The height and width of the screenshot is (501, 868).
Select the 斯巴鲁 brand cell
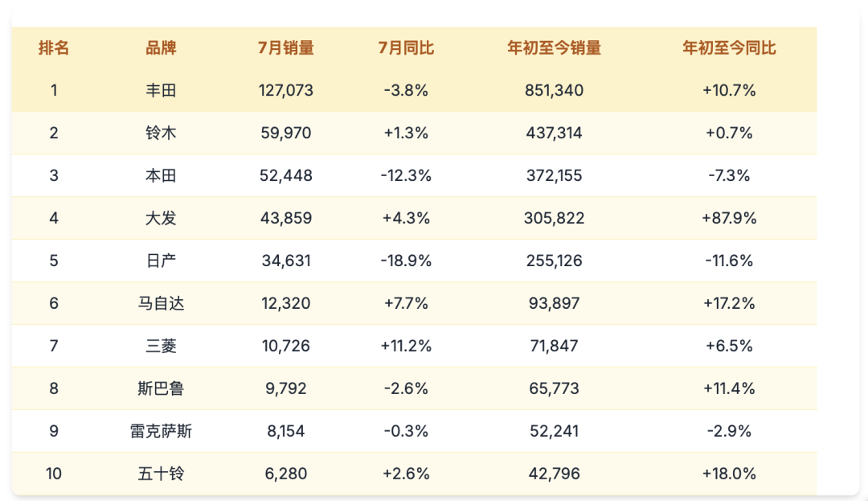161,389
